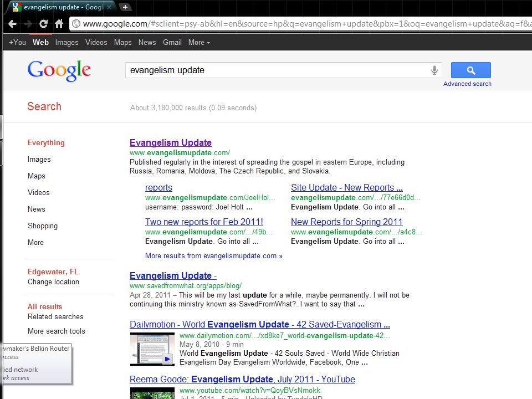Switch to Videos in the top bar
The width and height of the screenshot is (532, 399).
click(x=96, y=43)
